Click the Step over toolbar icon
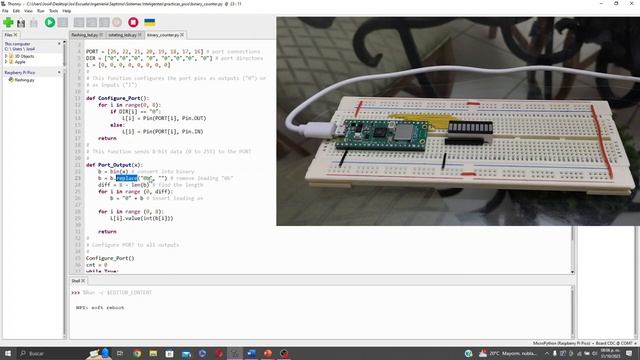640x360 pixels. click(79, 22)
